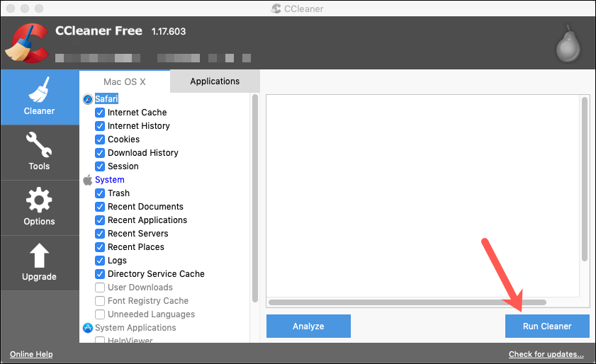Click the 'Recent Documents' label text
This screenshot has width=596, height=364.
click(x=145, y=207)
